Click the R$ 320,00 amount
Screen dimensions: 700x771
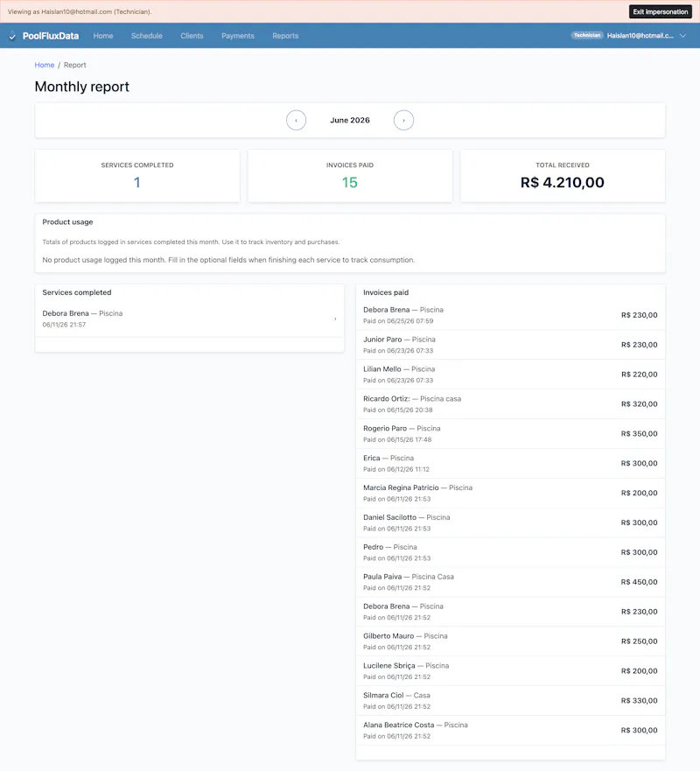(x=639, y=404)
